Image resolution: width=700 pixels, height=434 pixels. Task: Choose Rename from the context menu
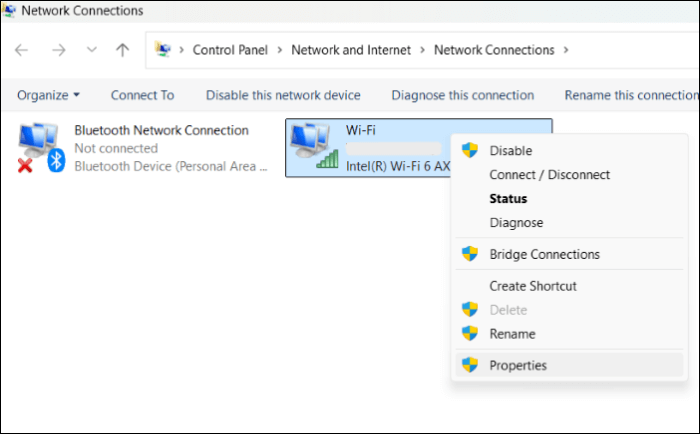512,334
